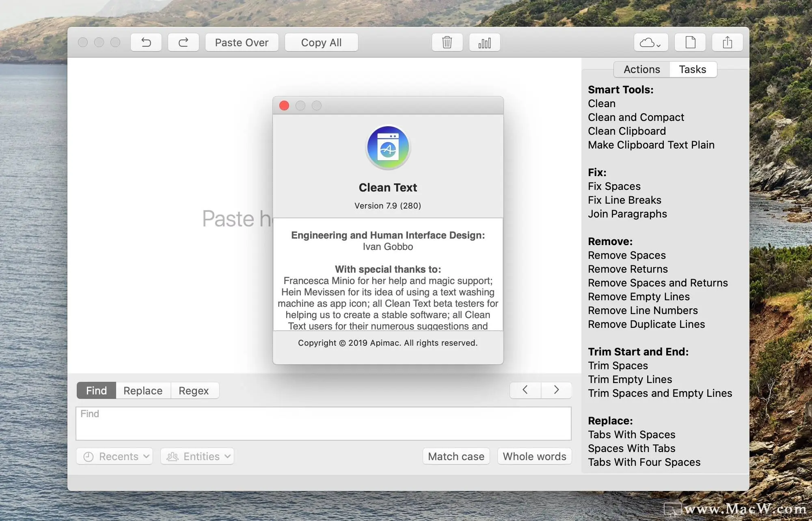Open the statistics bar chart icon
812x521 pixels.
click(x=484, y=42)
